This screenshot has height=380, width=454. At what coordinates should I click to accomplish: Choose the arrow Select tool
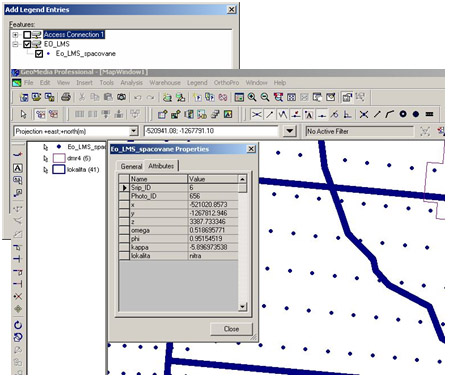[x=23, y=114]
